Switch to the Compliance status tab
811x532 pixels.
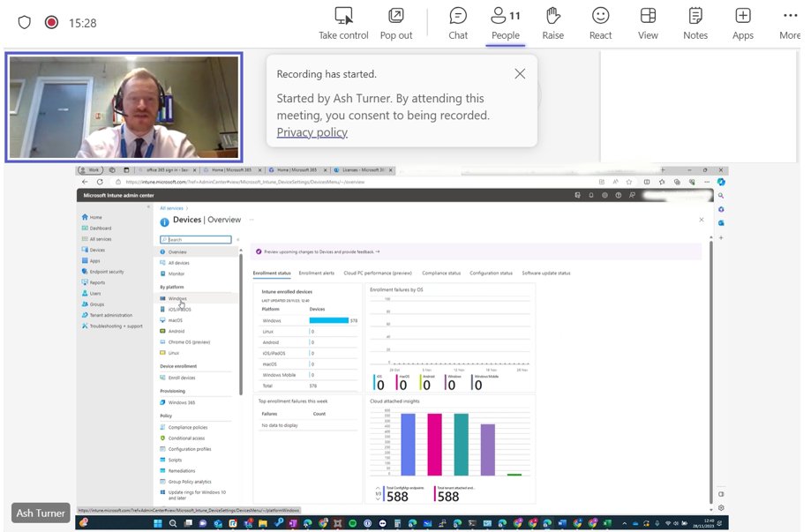tap(441, 273)
